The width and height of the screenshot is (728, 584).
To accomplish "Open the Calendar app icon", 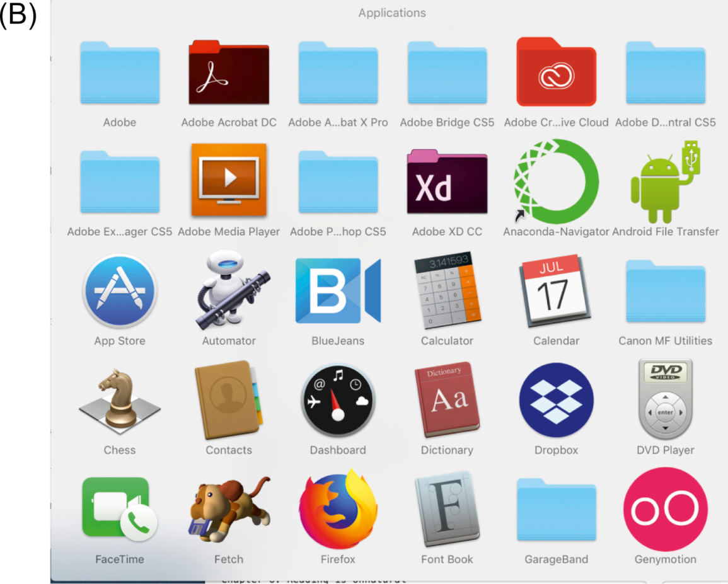I will click(556, 290).
